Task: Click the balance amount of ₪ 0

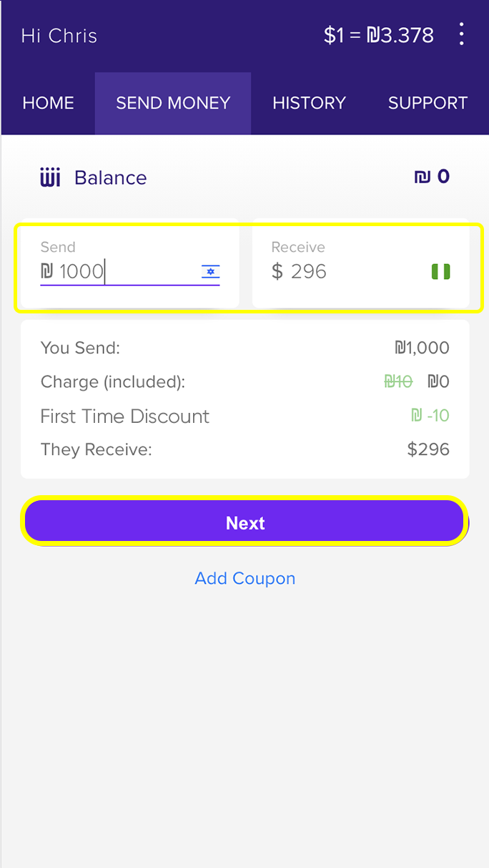Action: 432,177
